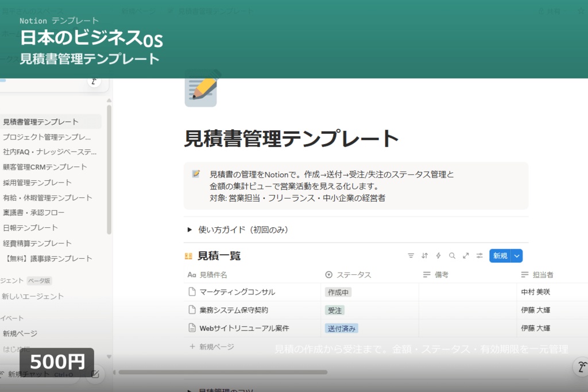Open the sort icon next to the filter
588x392 pixels.
click(x=424, y=255)
